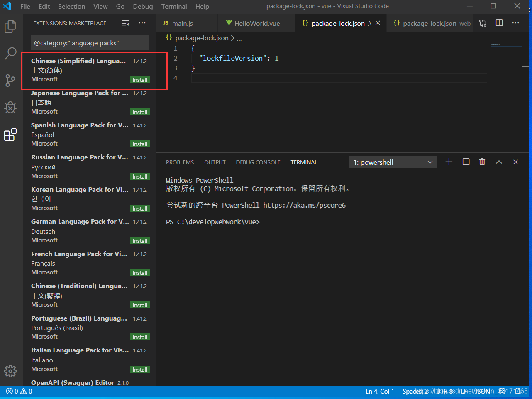This screenshot has height=399, width=532.
Task: Install the French Language Pack
Action: 140,273
